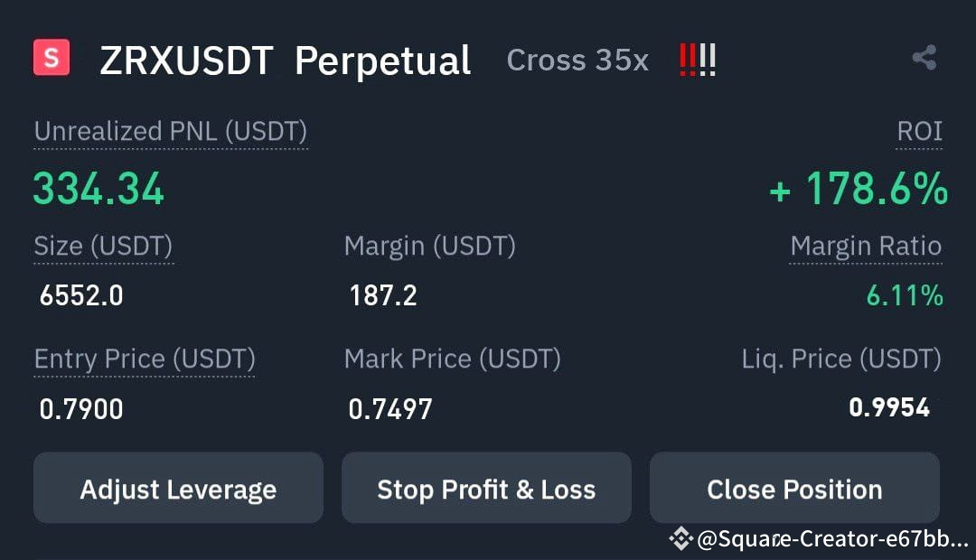Open the Margin Ratio explanation
The width and height of the screenshot is (976, 560).
point(865,245)
